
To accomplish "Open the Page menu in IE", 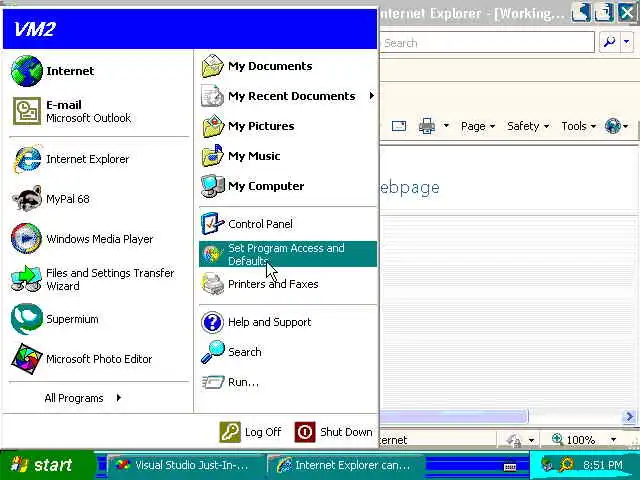I will coord(478,126).
